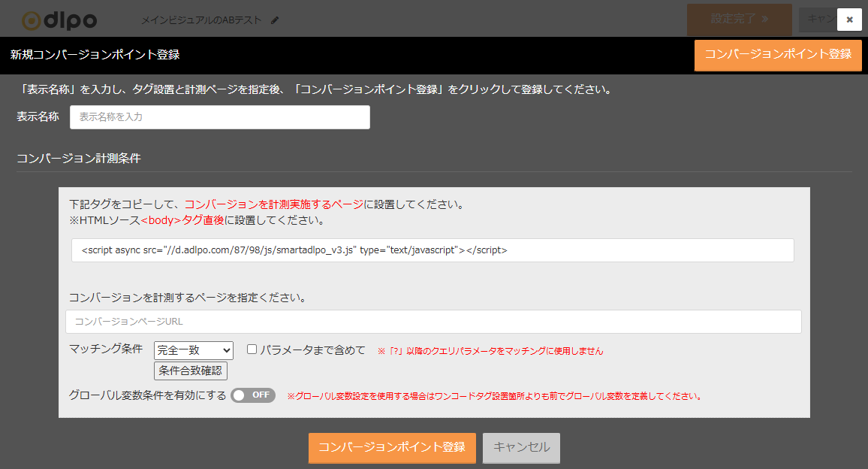Toggle the グローバル変数条件を有効にする switch
Image resolution: width=868 pixels, height=469 pixels.
[253, 395]
